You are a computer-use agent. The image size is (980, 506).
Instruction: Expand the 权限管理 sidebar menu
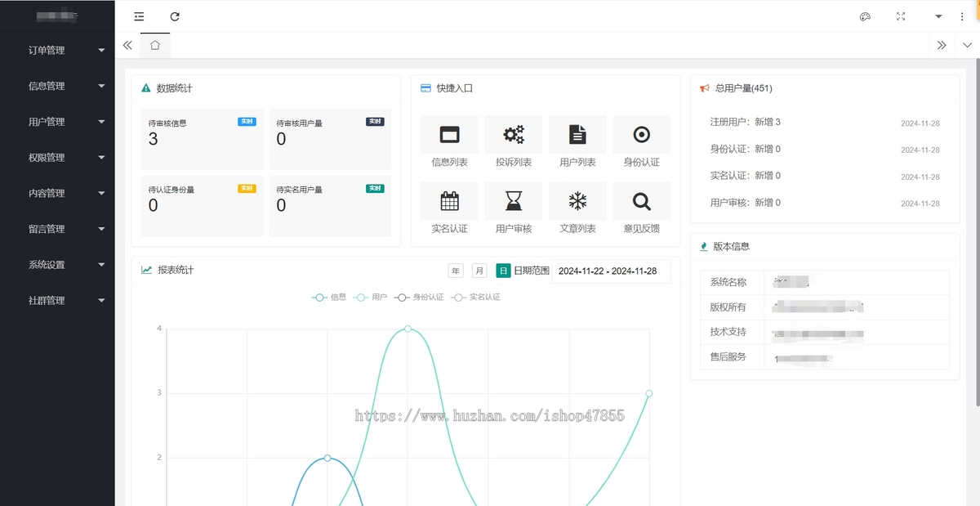click(57, 158)
